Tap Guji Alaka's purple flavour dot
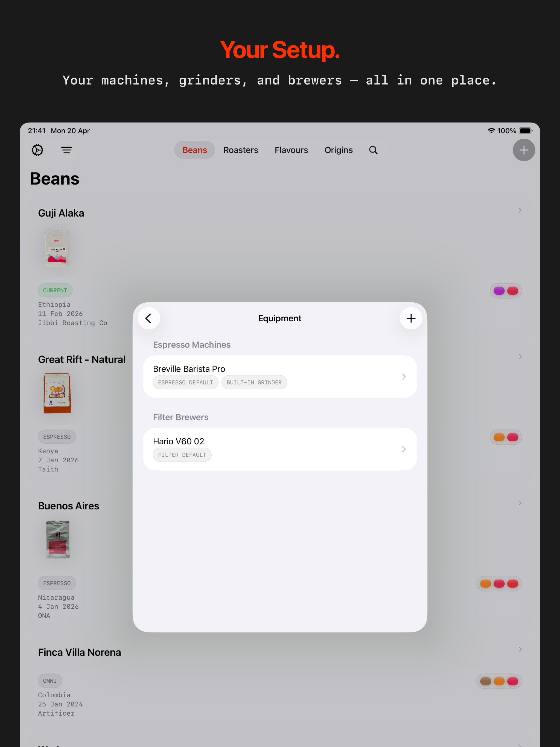Screen dimensions: 560x747 (499, 291)
